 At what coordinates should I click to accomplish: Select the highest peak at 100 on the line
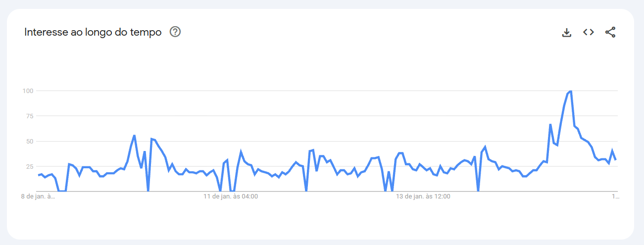point(570,91)
